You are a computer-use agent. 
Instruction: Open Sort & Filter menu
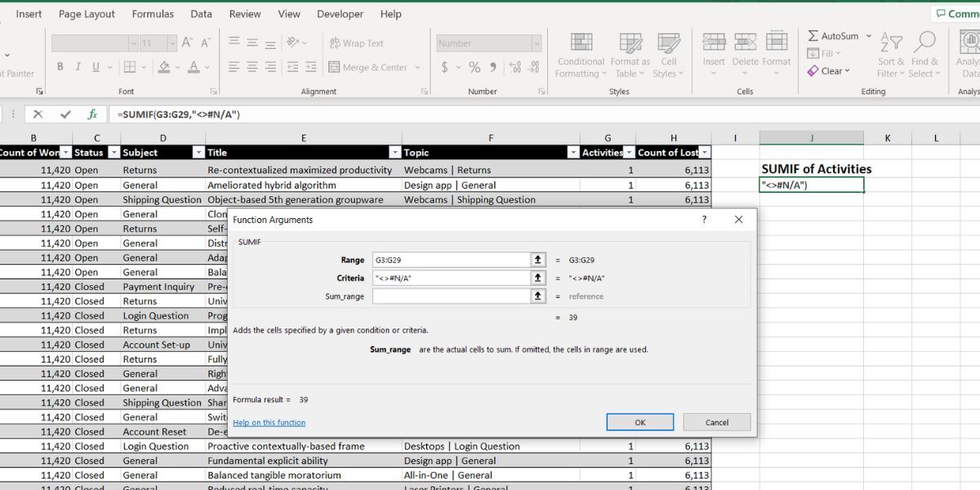892,56
